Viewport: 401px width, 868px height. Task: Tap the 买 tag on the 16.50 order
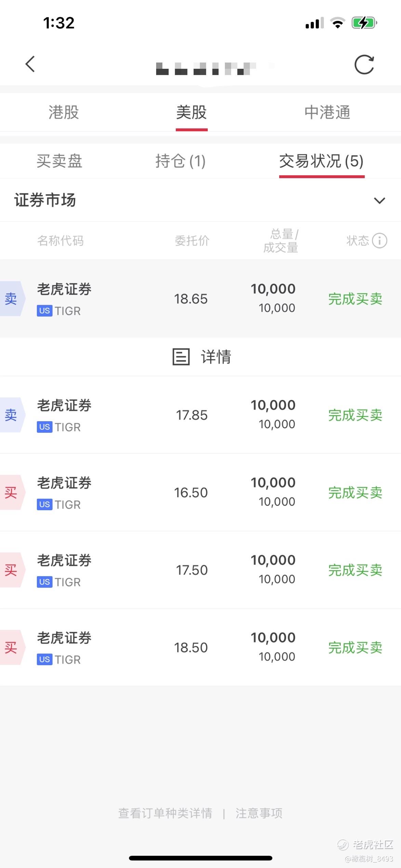(x=12, y=493)
